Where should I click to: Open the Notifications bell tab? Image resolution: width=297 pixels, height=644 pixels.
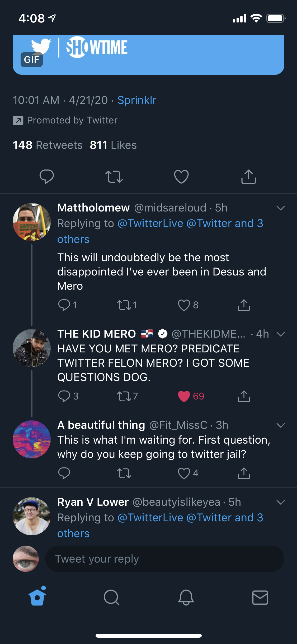coord(186,597)
